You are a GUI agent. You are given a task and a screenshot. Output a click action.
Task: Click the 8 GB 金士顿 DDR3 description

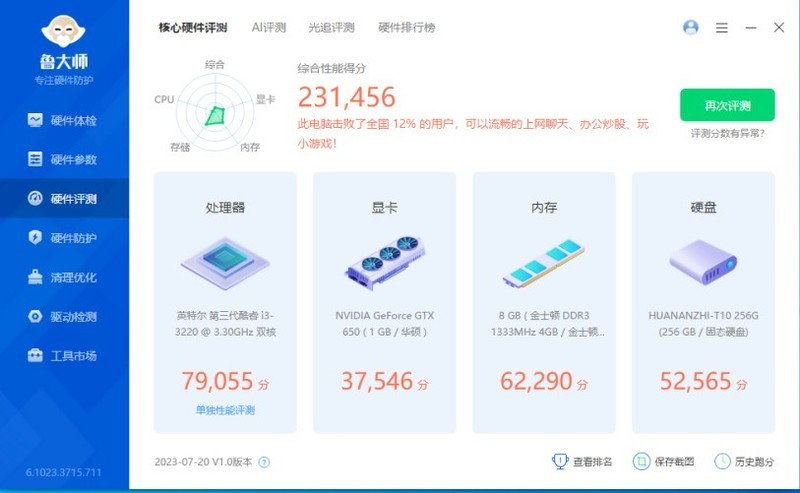[x=547, y=324]
